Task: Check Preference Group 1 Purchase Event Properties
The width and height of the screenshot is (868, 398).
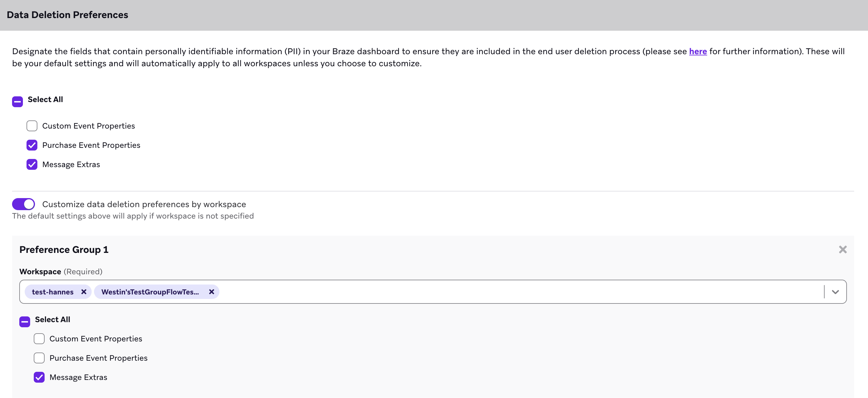Action: (x=39, y=358)
